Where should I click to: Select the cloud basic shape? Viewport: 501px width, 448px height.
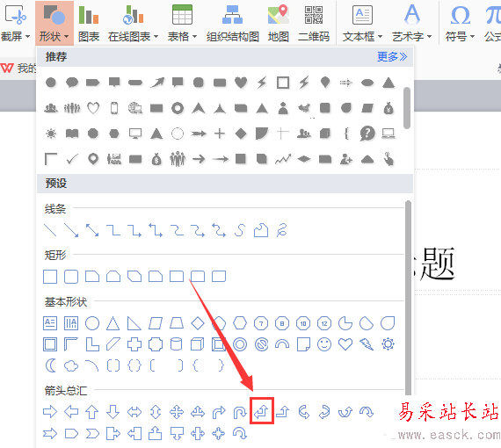[71, 365]
